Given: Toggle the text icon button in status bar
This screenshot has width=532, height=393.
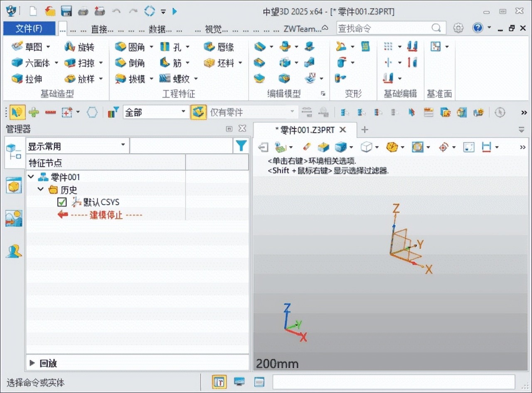Looking at the screenshot, I should pos(220,381).
